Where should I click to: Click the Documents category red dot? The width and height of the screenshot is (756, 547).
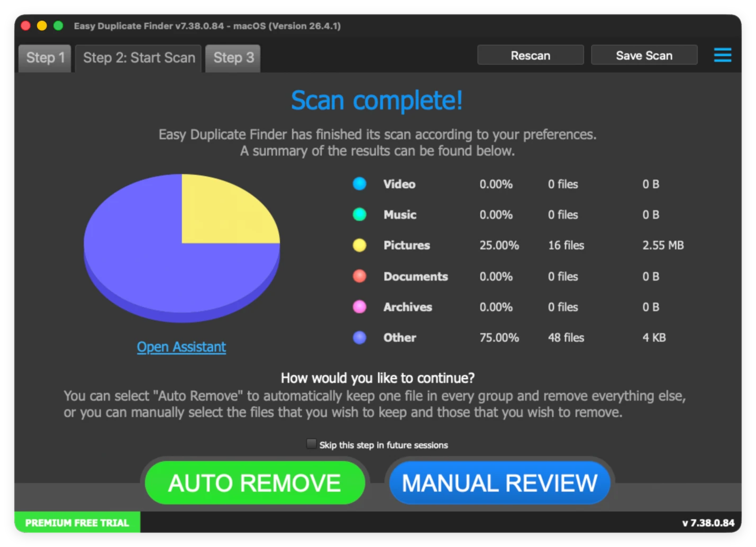click(x=359, y=276)
